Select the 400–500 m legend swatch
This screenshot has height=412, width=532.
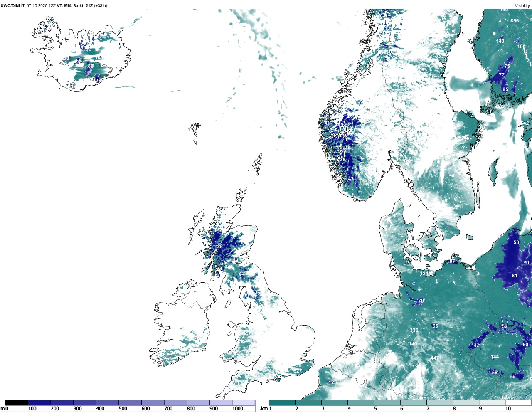point(108,402)
